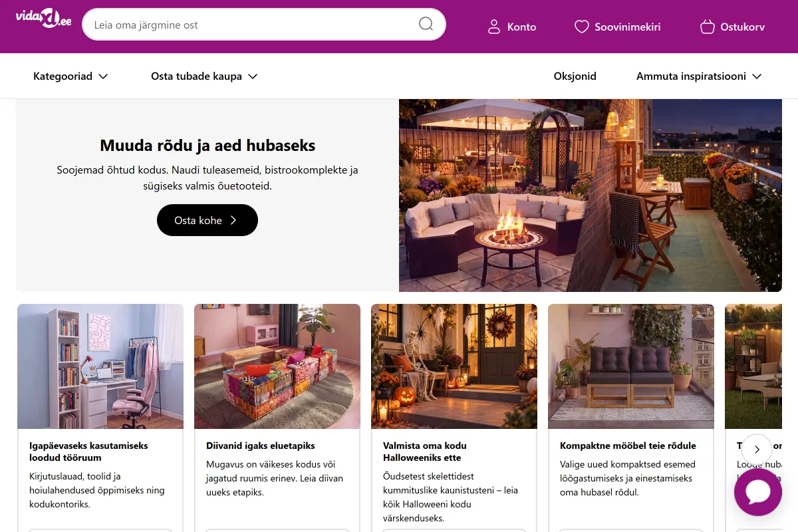Image resolution: width=798 pixels, height=532 pixels.
Task: Click the Osta kohe button
Action: coord(207,220)
